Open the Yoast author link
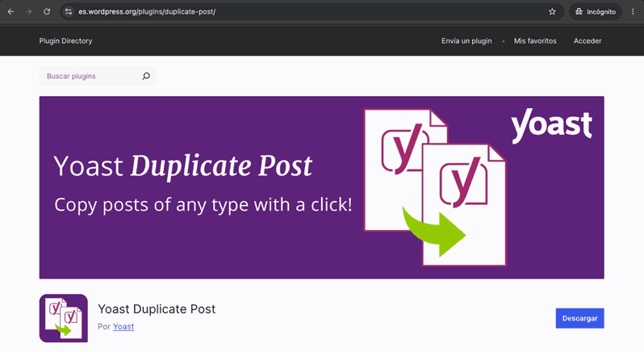The height and width of the screenshot is (352, 644). [x=123, y=326]
